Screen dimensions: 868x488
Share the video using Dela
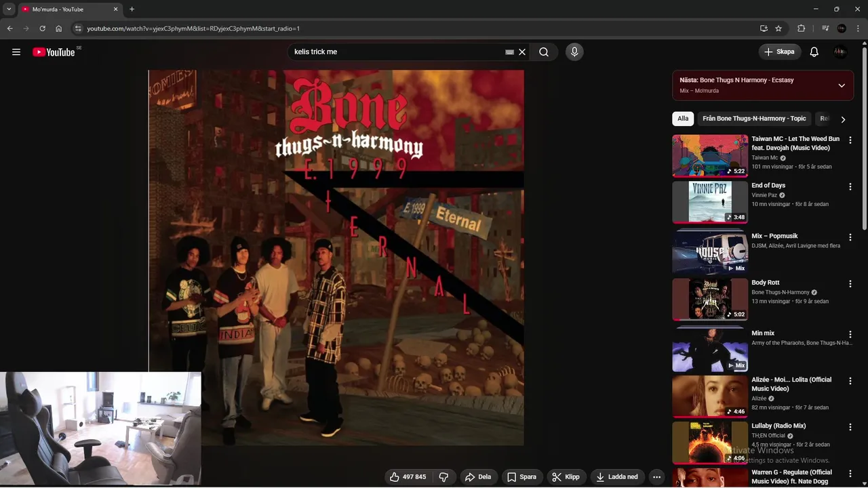478,477
